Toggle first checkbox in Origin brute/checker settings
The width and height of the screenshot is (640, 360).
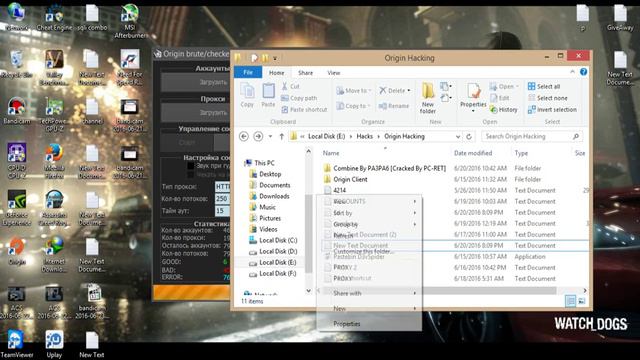pos(191,166)
